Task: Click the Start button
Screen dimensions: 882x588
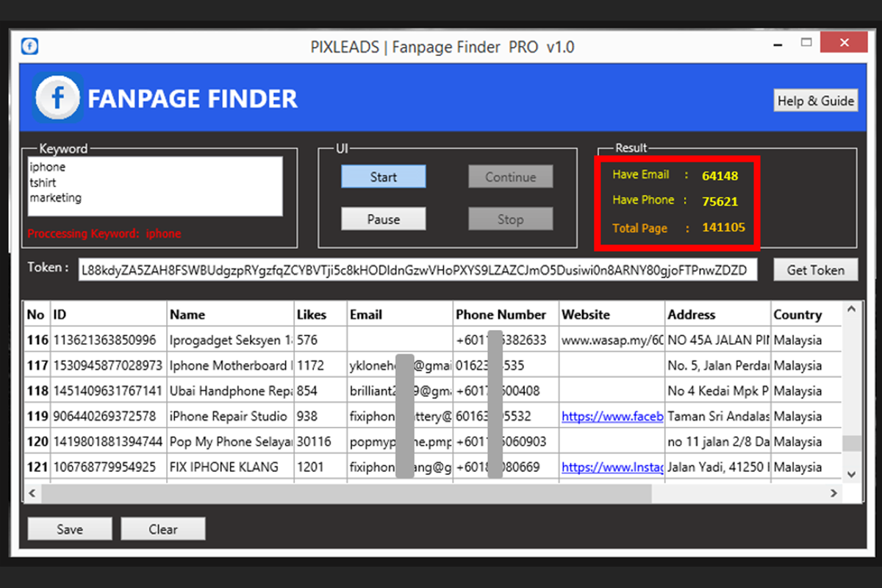Action: (384, 177)
